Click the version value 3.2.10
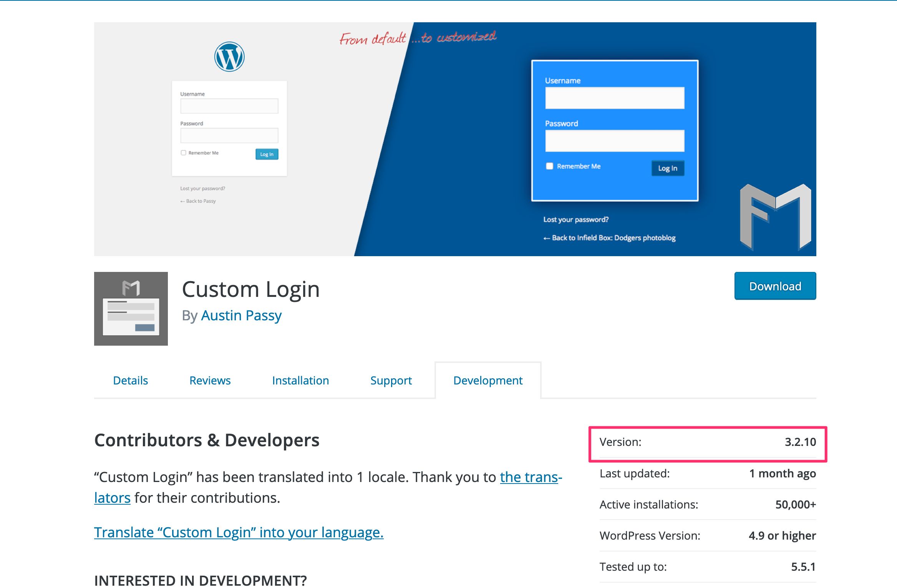Viewport: 897px width, 588px height. [x=800, y=442]
